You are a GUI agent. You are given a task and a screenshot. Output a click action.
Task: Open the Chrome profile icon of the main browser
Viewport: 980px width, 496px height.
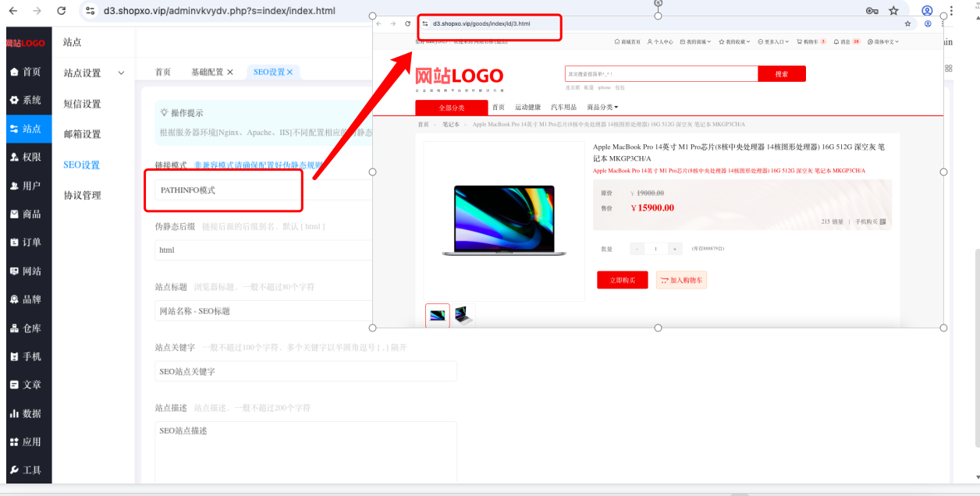pos(927,11)
